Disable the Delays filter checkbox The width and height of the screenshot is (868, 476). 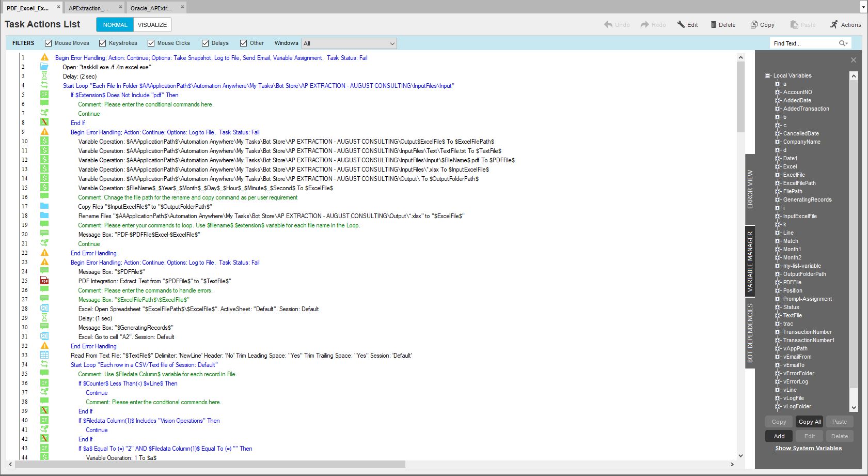tap(206, 43)
